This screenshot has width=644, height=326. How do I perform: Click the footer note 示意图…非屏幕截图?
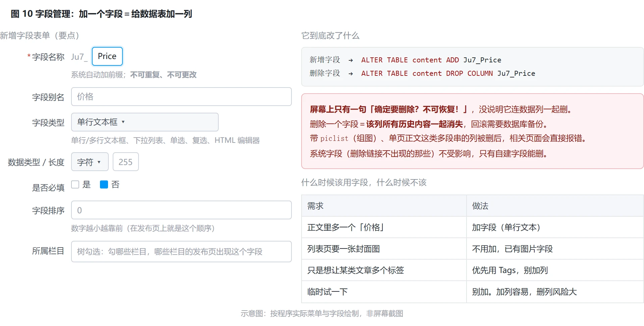click(x=322, y=314)
